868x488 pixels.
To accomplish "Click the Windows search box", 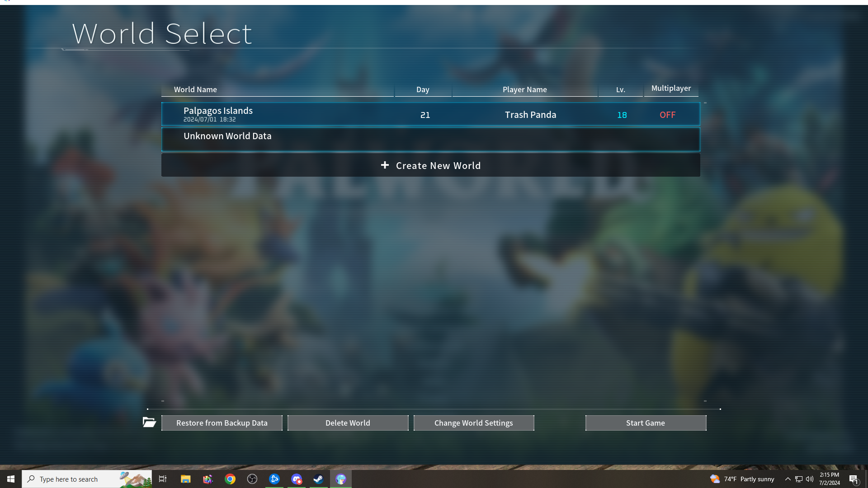I will [x=77, y=479].
